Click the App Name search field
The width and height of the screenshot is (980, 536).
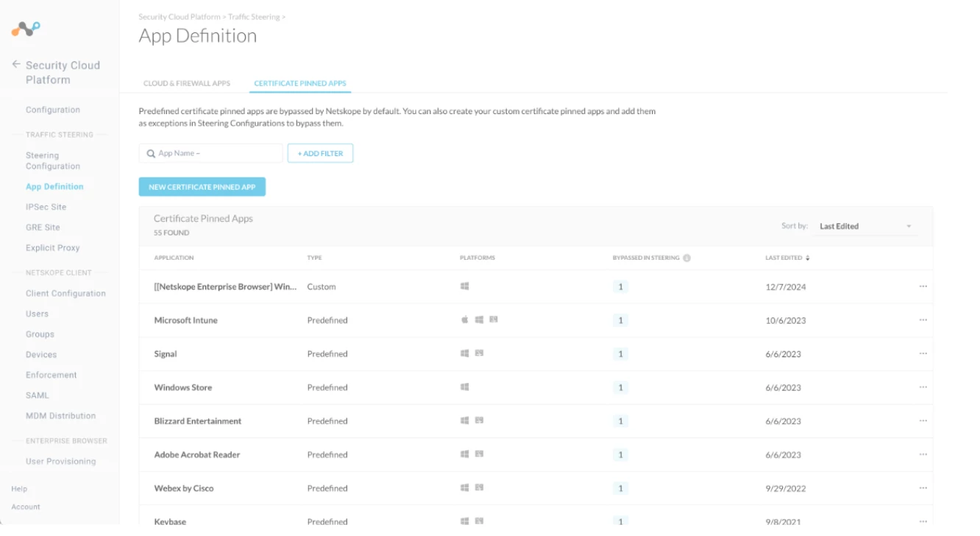point(210,153)
